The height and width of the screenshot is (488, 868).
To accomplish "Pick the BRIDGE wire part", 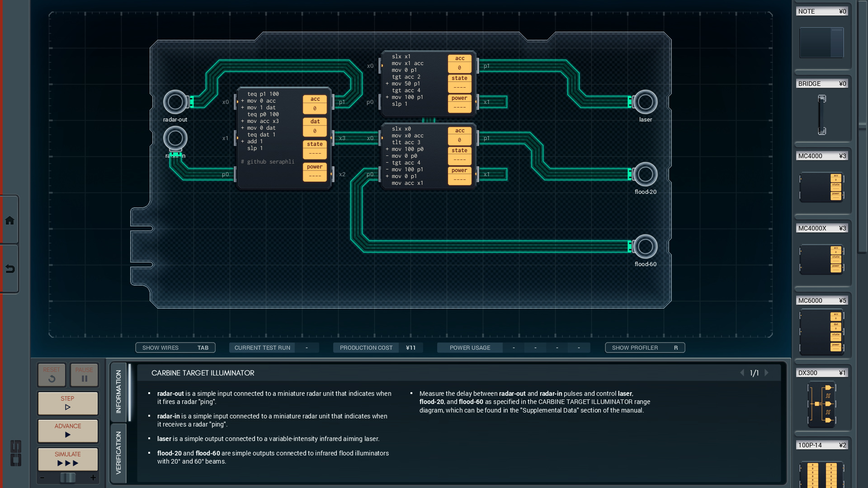I will pos(821,114).
